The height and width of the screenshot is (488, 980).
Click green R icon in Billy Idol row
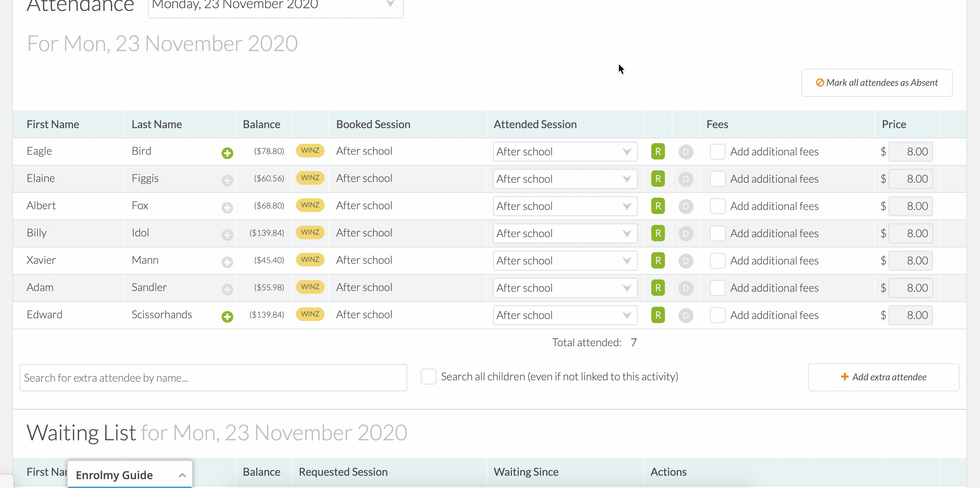click(x=658, y=233)
